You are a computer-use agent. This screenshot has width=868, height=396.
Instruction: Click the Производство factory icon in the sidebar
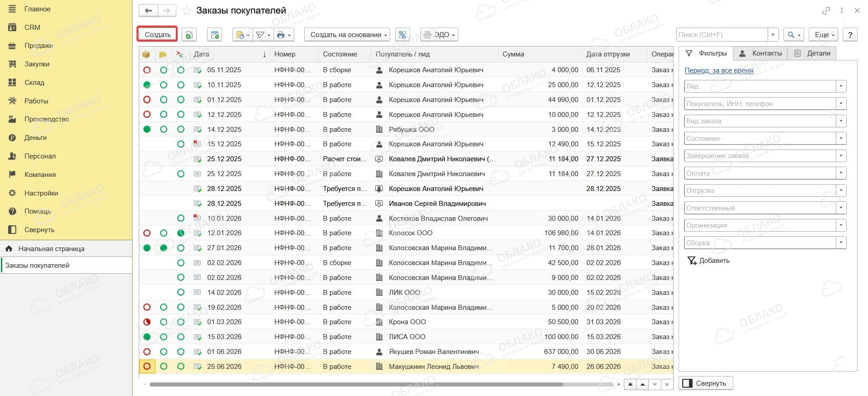coord(12,119)
